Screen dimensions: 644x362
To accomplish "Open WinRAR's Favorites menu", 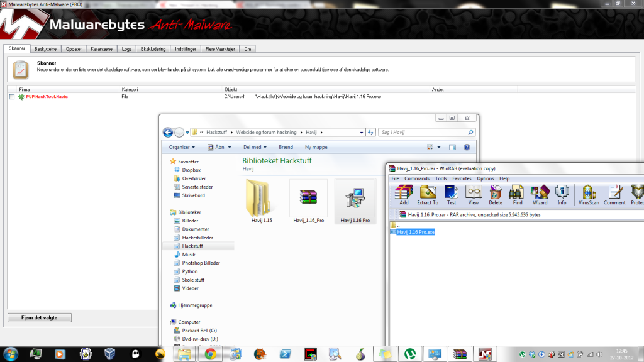I will [462, 178].
